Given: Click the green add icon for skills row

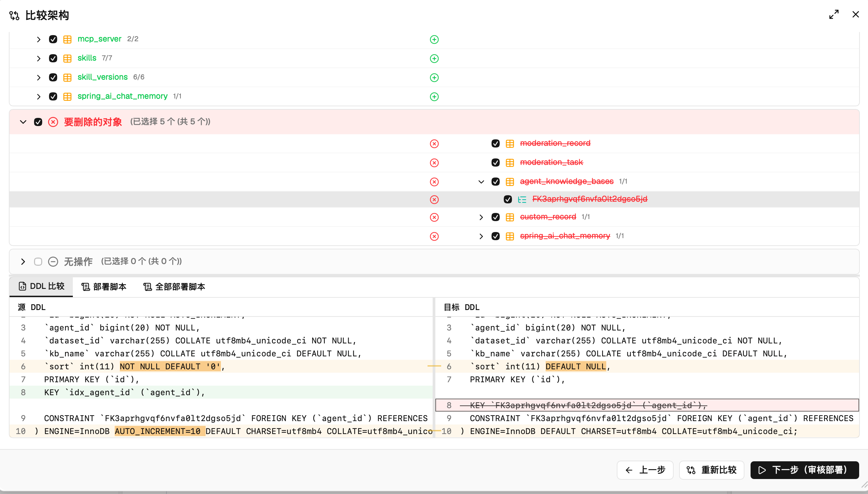Looking at the screenshot, I should tap(434, 59).
